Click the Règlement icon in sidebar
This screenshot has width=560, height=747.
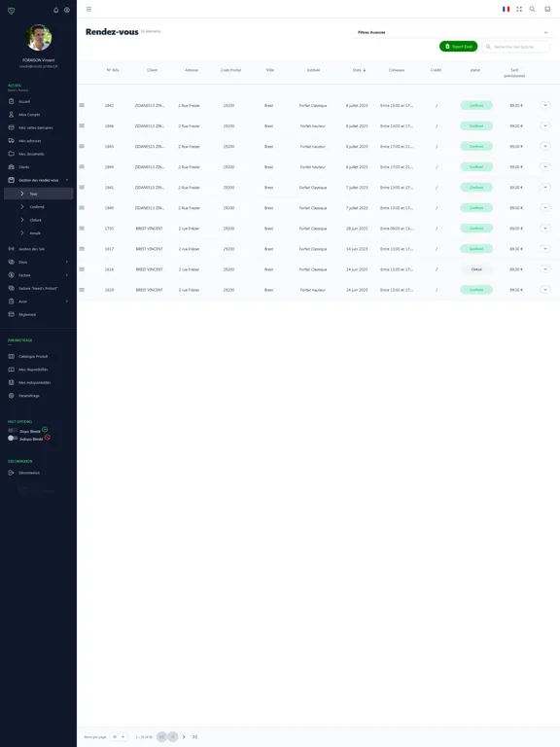(x=12, y=314)
